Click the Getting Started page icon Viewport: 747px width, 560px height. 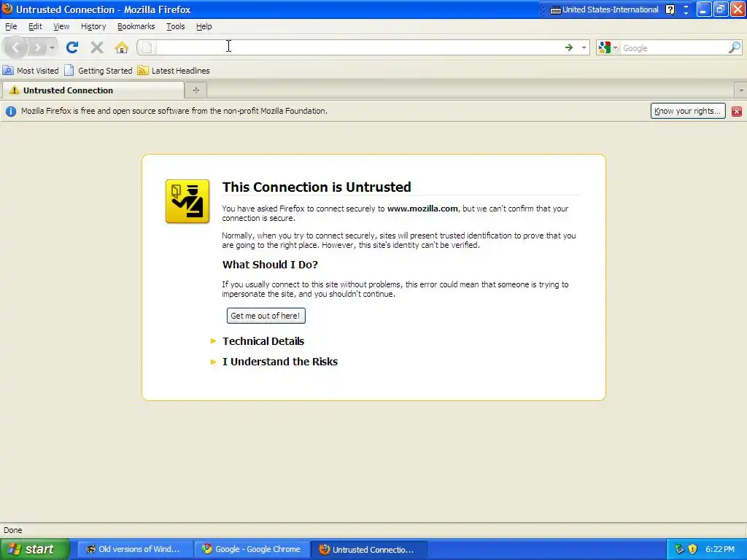69,71
